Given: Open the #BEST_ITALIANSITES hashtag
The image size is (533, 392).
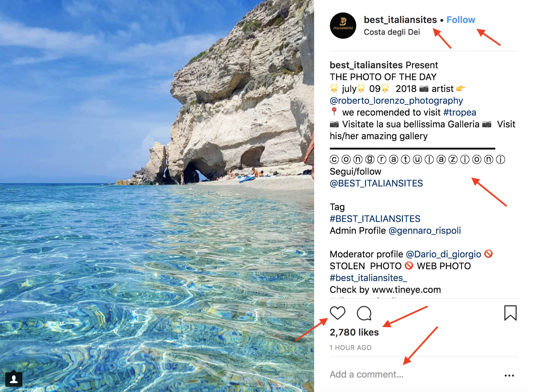Looking at the screenshot, I should pos(375,219).
